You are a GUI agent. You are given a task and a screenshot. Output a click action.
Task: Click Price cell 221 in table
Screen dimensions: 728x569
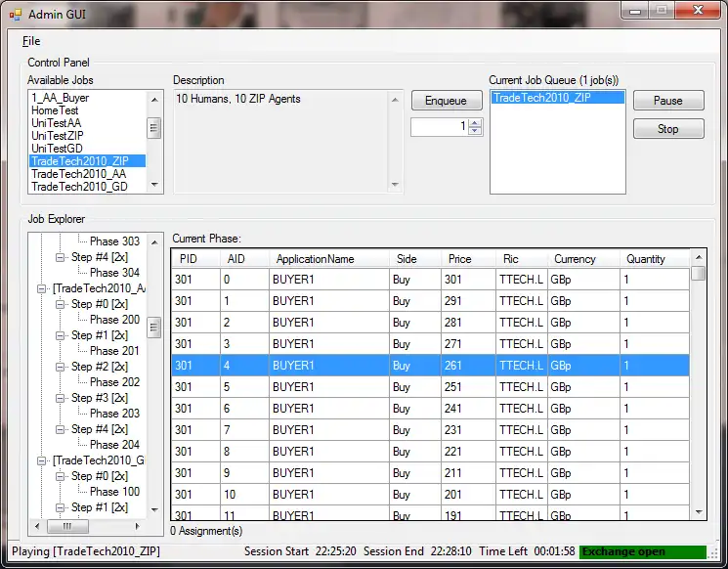click(468, 452)
